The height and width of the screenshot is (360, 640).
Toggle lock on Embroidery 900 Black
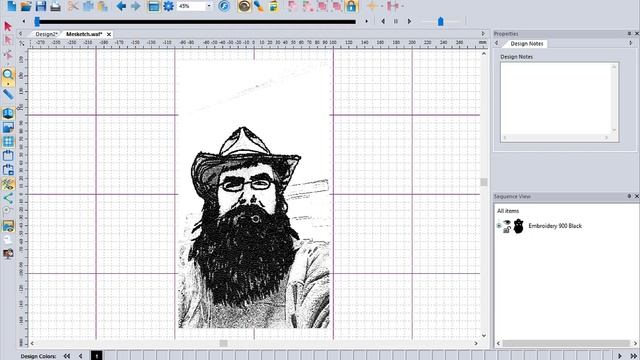coord(507,230)
